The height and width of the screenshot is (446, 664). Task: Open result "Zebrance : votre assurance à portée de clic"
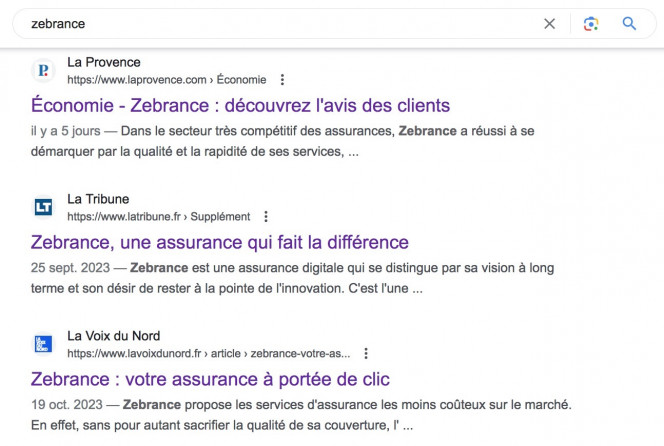click(x=210, y=379)
